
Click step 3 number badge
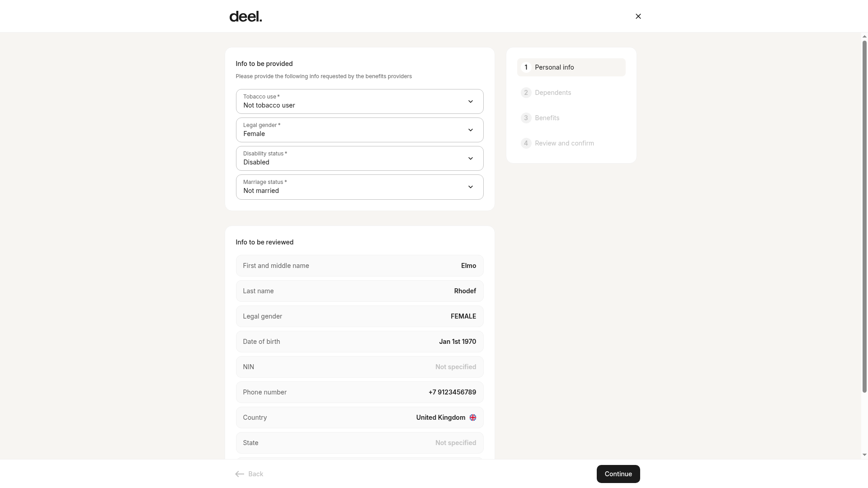526,118
